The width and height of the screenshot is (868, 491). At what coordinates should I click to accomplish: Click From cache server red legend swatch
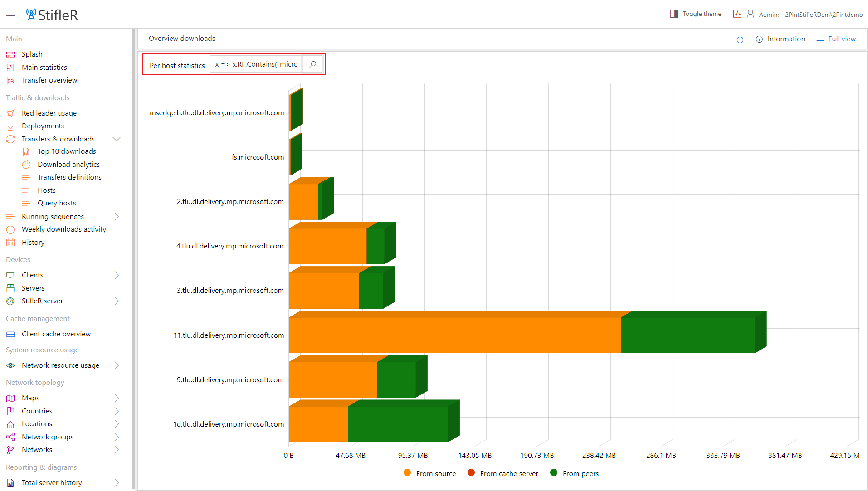pyautogui.click(x=471, y=473)
